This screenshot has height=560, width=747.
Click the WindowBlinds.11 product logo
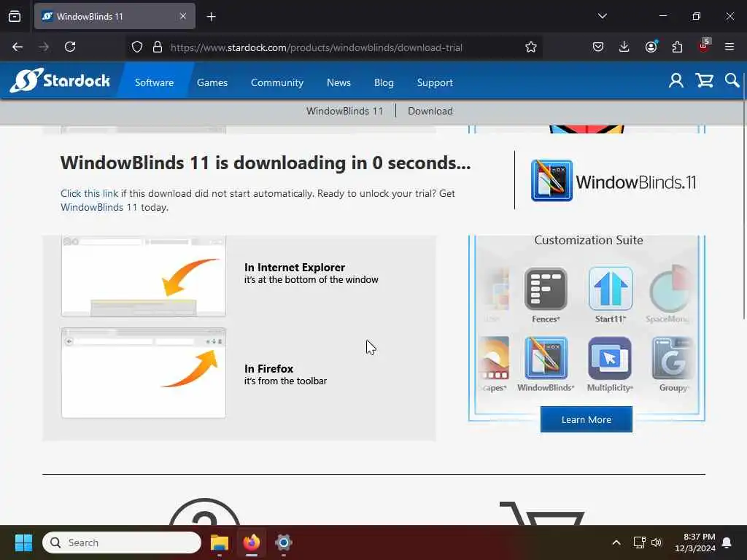(614, 181)
